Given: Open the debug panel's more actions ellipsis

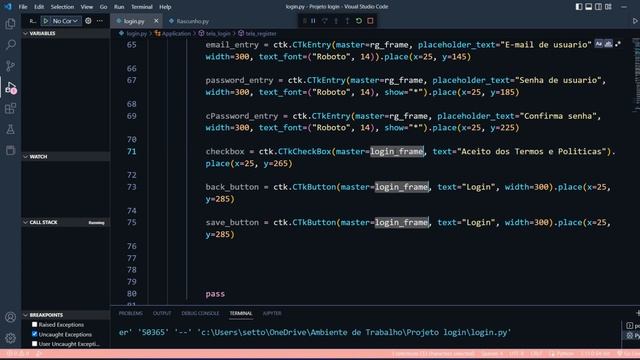Looking at the screenshot, I should [x=100, y=21].
